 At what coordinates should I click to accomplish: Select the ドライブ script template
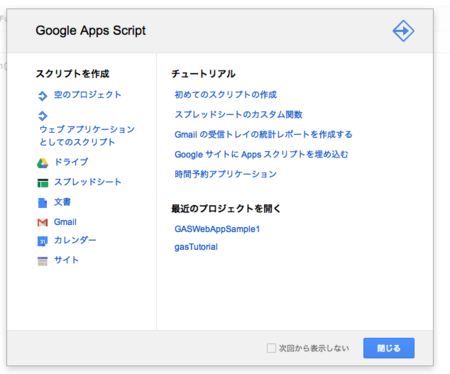71,162
